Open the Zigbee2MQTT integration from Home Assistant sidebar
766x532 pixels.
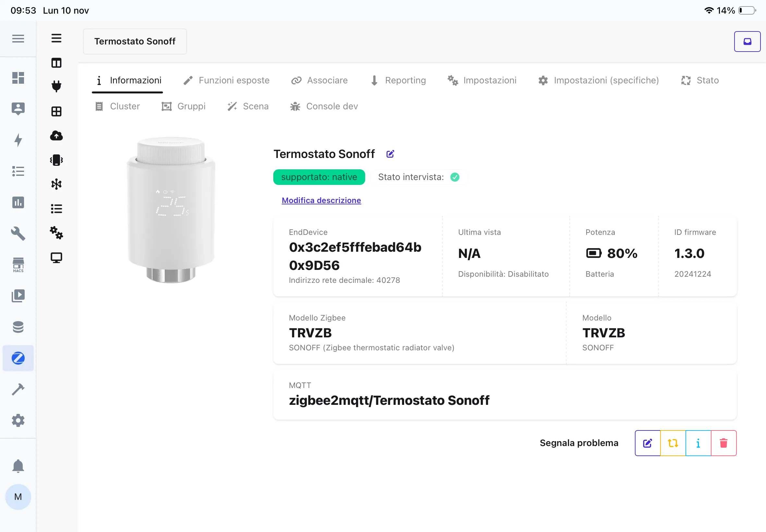(18, 358)
